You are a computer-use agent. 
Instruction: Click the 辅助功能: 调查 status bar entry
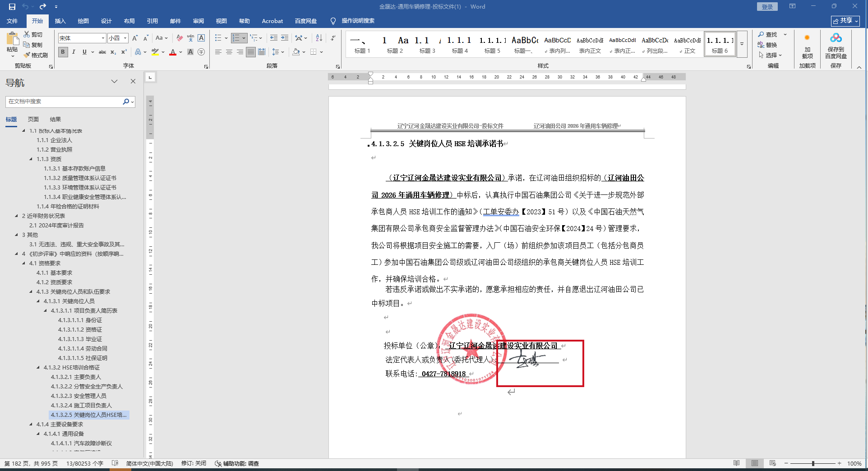(x=237, y=463)
